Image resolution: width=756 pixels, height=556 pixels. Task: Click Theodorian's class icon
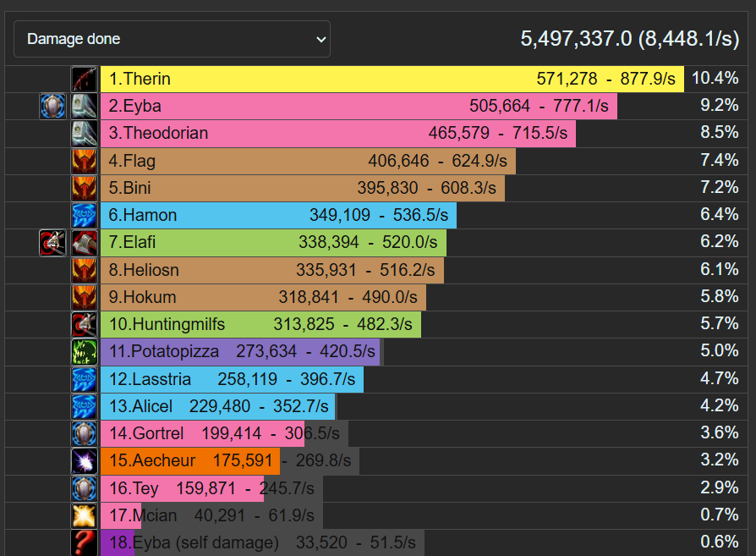point(85,134)
